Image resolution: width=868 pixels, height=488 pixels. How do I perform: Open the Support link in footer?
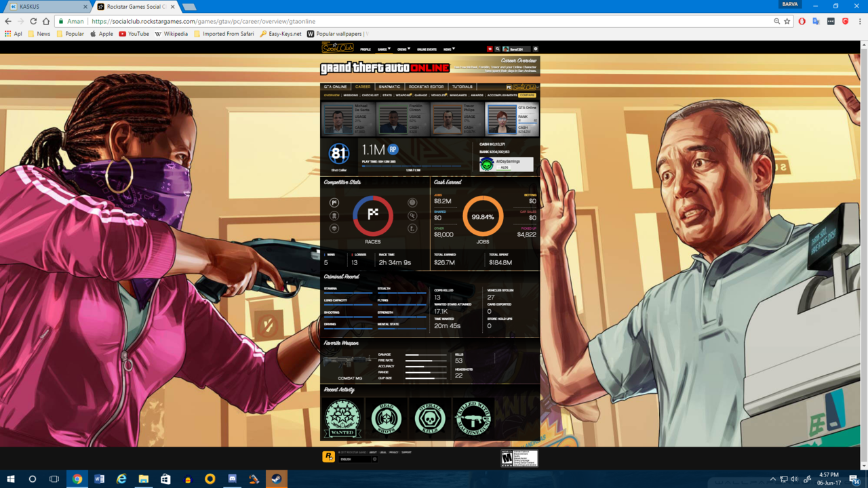pos(406,452)
